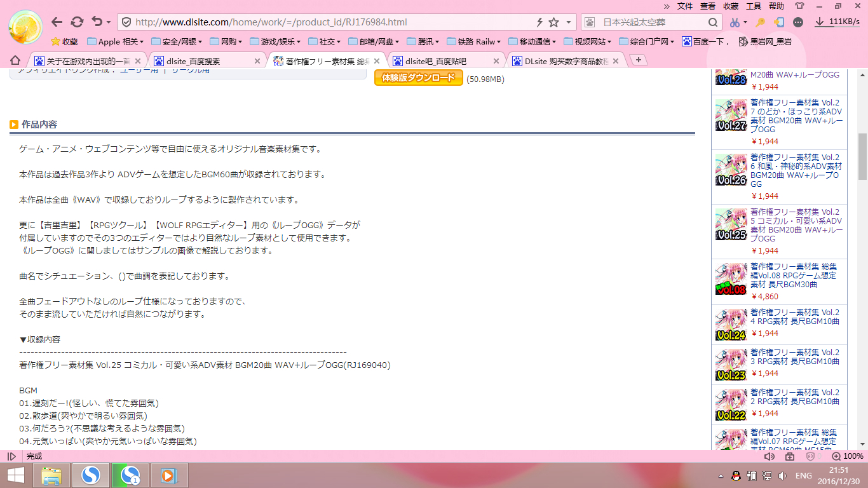Click the magnifier zoom 100% icon
The image size is (868, 488).
point(837,456)
